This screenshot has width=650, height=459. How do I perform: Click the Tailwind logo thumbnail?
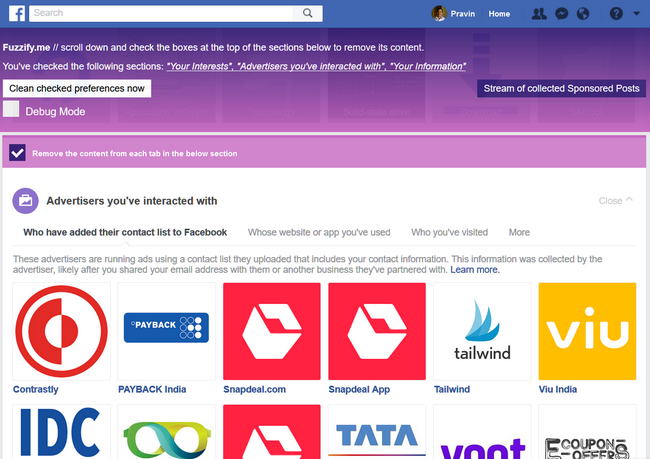pos(482,331)
